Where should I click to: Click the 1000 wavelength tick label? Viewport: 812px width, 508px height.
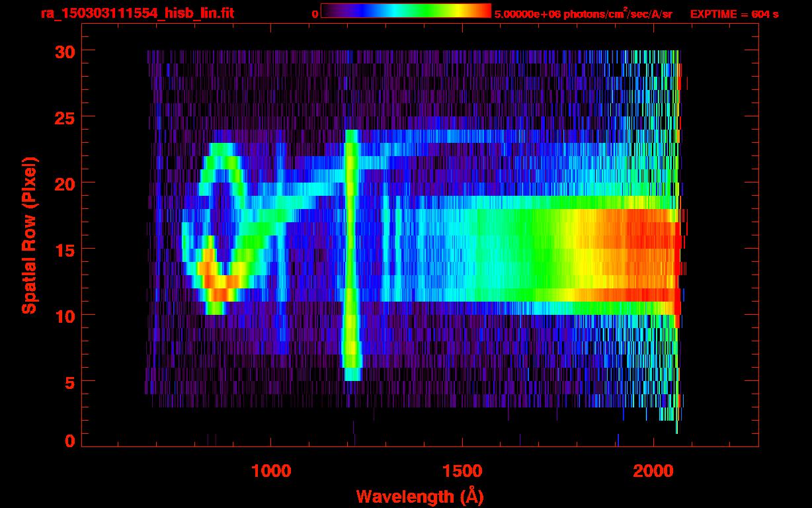click(x=271, y=471)
